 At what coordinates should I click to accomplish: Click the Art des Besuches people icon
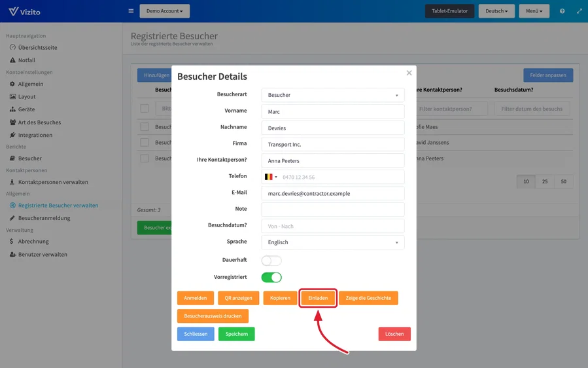coord(12,122)
